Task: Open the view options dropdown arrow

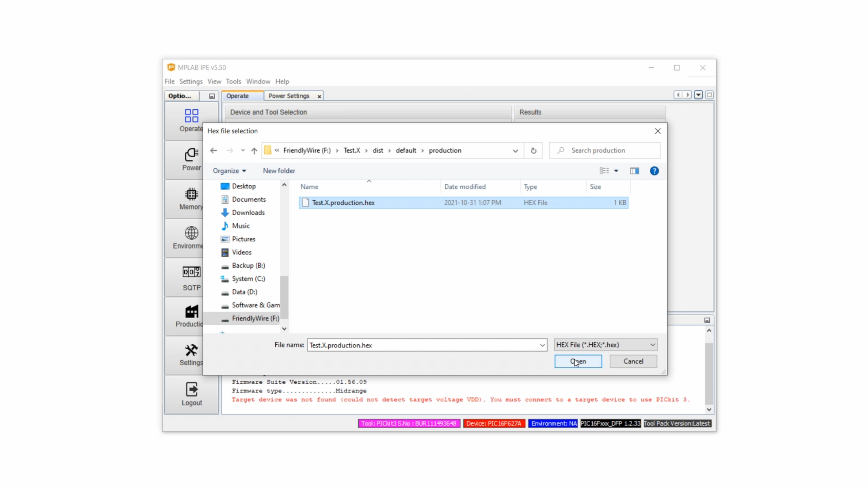Action: 616,171
